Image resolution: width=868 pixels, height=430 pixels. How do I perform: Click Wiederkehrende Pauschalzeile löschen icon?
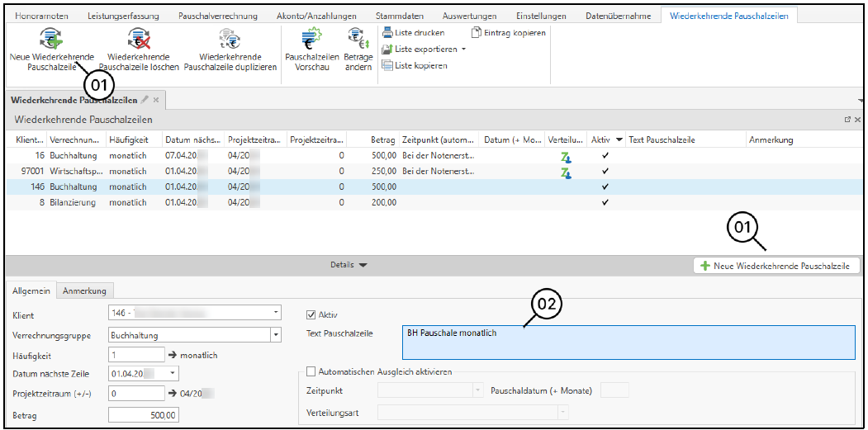pos(138,39)
